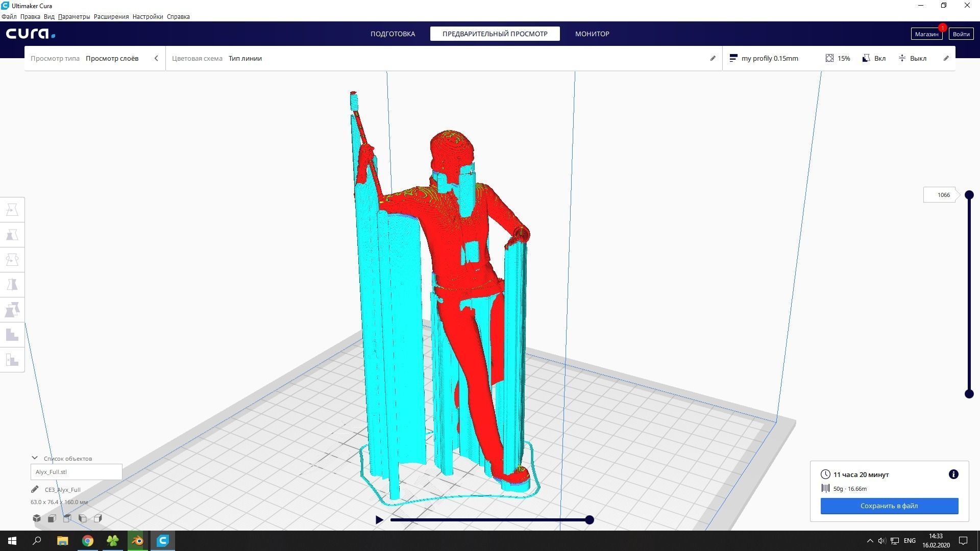Click the top layer slider handle
Image resolution: width=980 pixels, height=551 pixels.
(969, 195)
